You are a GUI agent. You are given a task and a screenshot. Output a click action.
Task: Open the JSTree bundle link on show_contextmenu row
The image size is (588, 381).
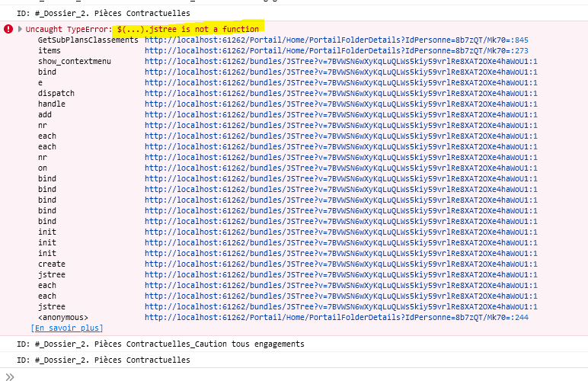[x=341, y=61]
